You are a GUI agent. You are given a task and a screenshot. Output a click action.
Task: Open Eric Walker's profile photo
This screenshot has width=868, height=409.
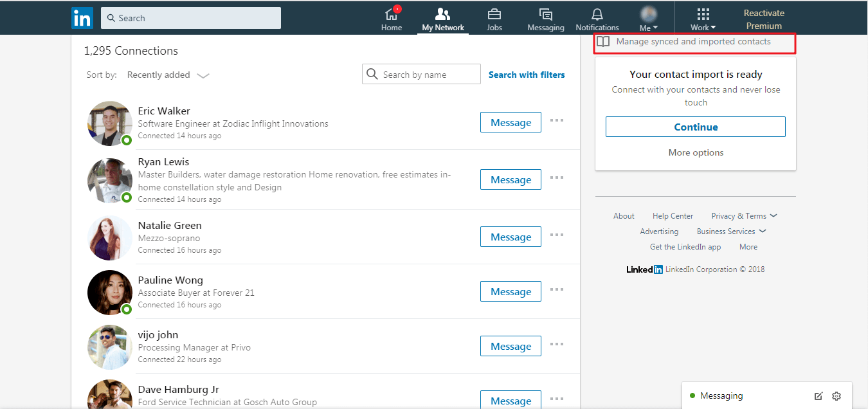point(110,123)
